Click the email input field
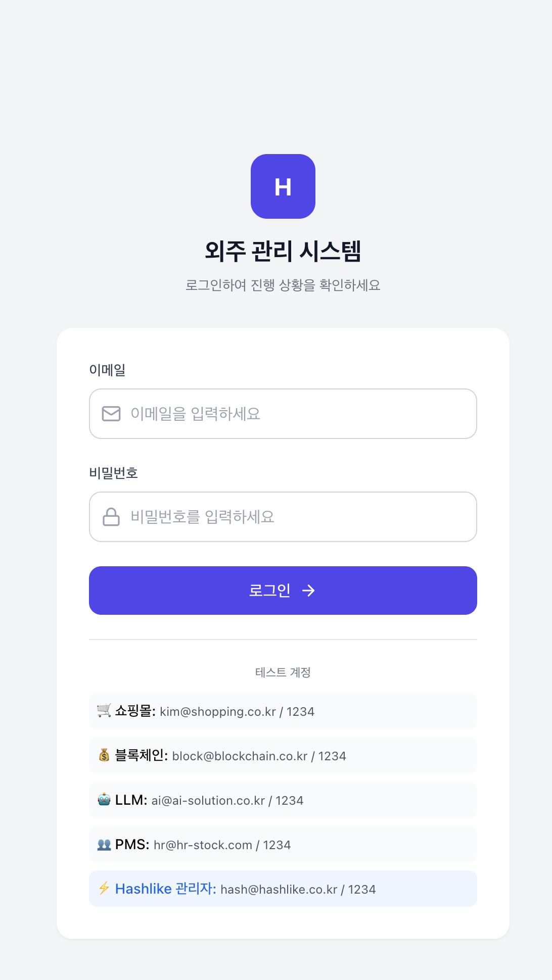552x980 pixels. coord(283,414)
